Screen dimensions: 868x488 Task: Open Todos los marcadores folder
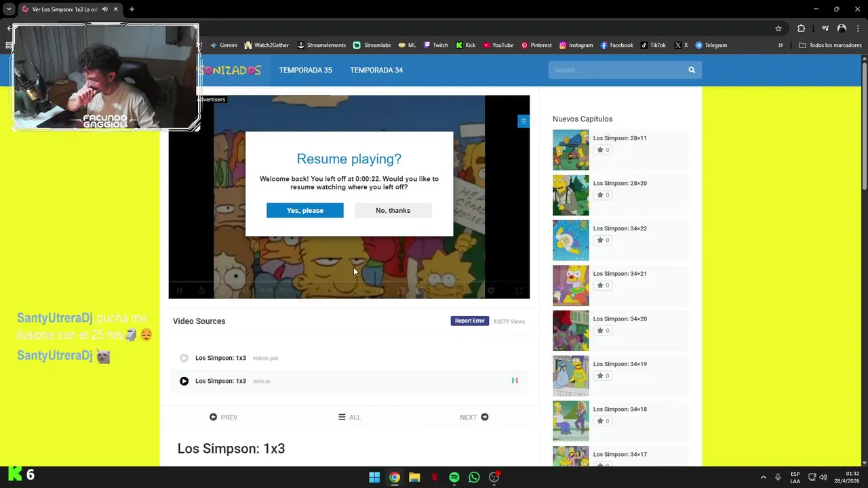(829, 45)
